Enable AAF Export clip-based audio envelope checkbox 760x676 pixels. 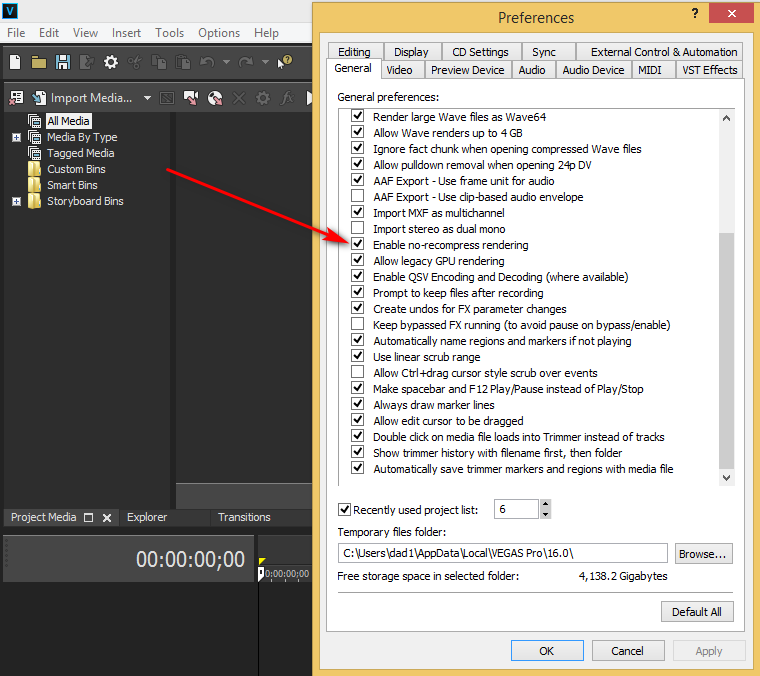(x=357, y=195)
